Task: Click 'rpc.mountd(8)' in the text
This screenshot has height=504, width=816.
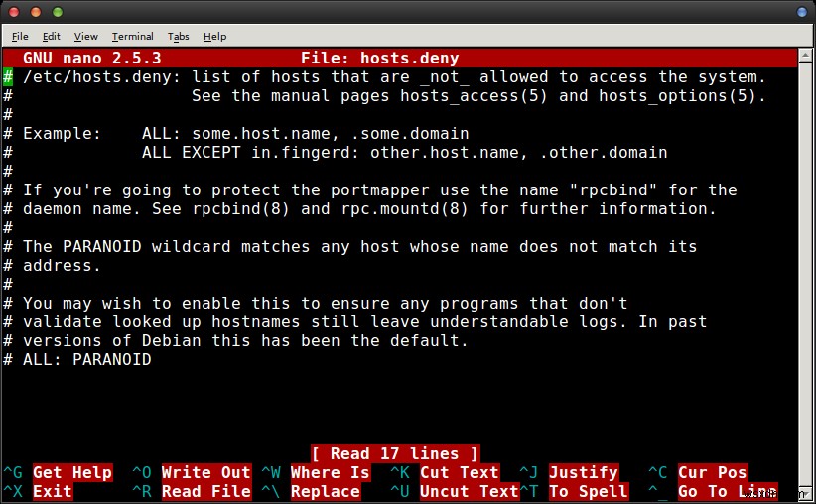Action: pos(404,208)
